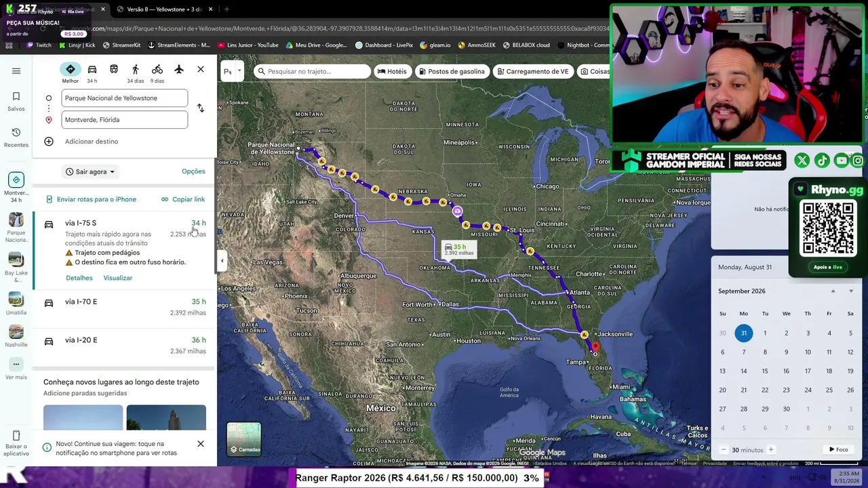Screen dimensions: 868x488
Task: Open the Sair agora departure dropdown
Action: (90, 171)
